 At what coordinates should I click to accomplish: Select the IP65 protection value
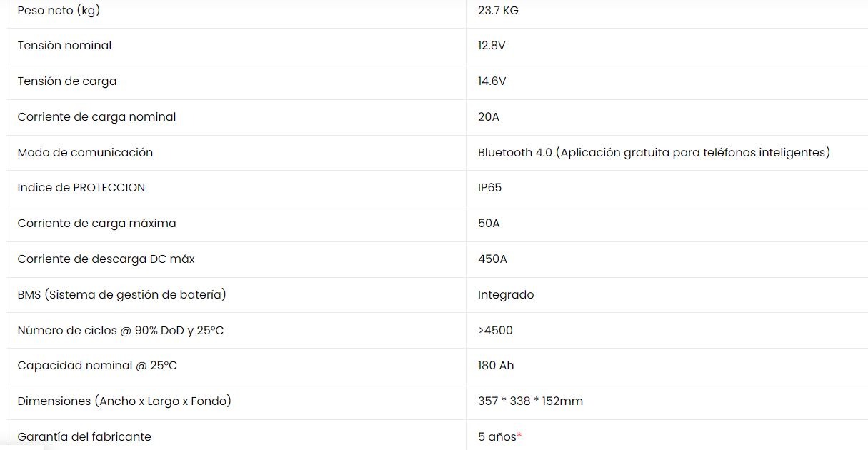[489, 188]
